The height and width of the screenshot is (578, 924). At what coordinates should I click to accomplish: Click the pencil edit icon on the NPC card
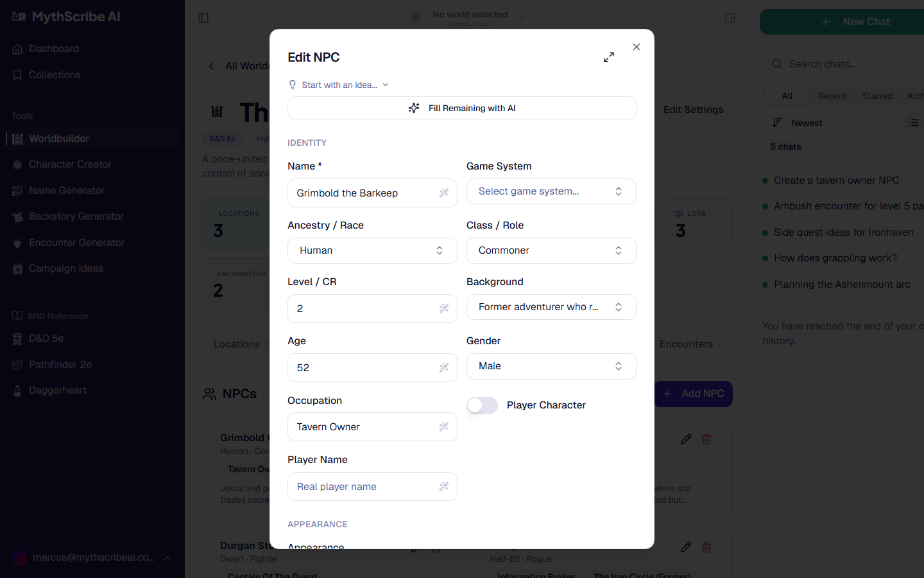click(x=686, y=439)
